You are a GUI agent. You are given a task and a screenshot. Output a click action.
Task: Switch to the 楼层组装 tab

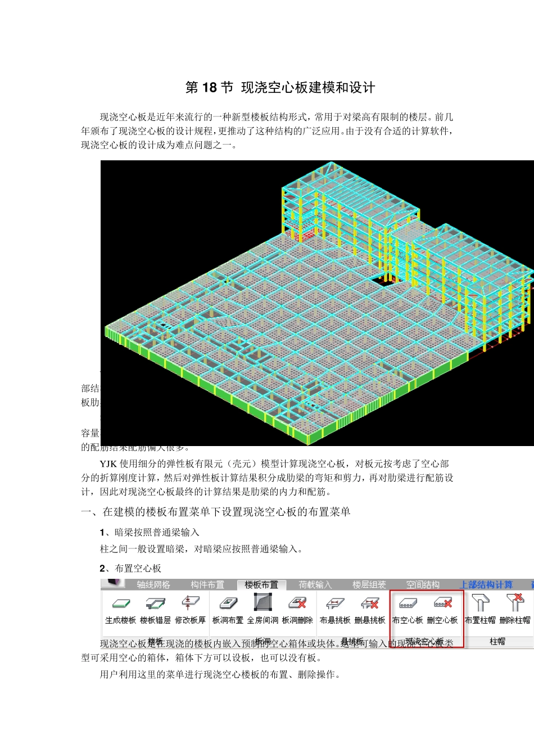tap(369, 584)
